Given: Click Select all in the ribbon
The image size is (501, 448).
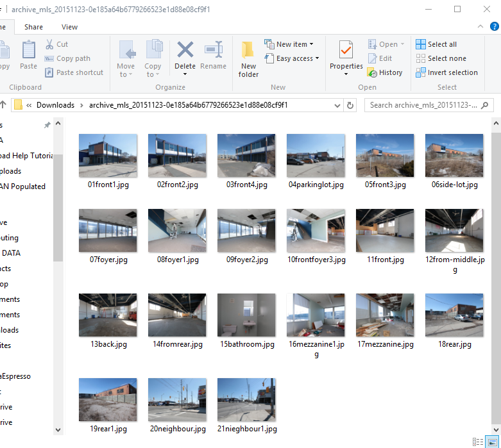Looking at the screenshot, I should click(x=436, y=44).
